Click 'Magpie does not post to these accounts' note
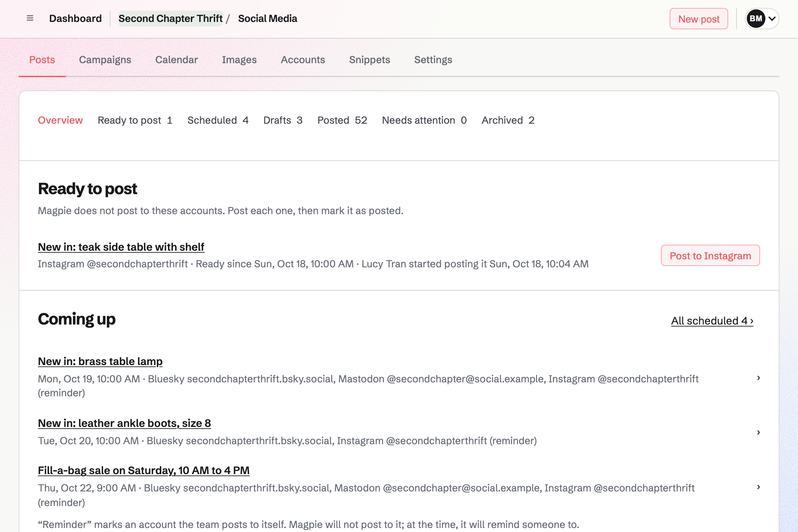Image resolution: width=798 pixels, height=532 pixels. pos(220,210)
